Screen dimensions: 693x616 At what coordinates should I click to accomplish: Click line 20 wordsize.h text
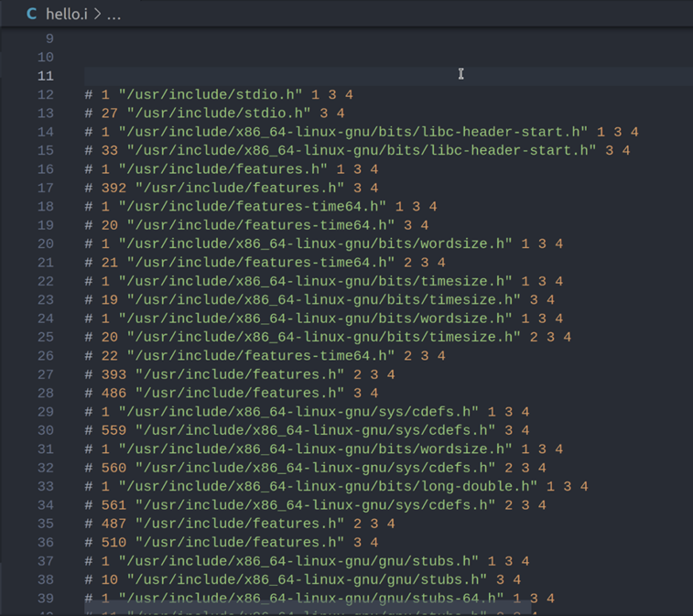click(324, 243)
